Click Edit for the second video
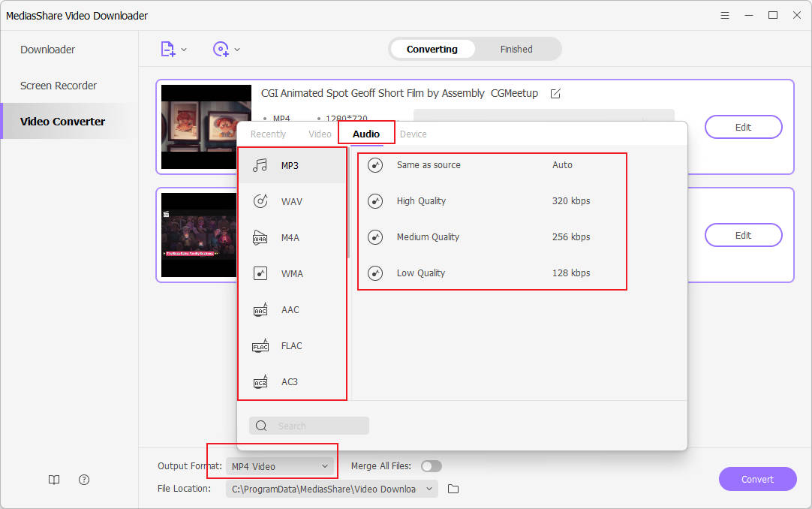 click(x=743, y=235)
